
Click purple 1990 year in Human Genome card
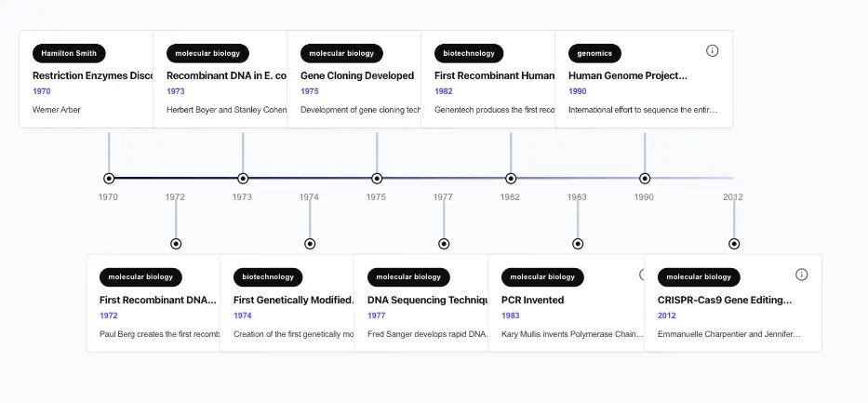[578, 91]
